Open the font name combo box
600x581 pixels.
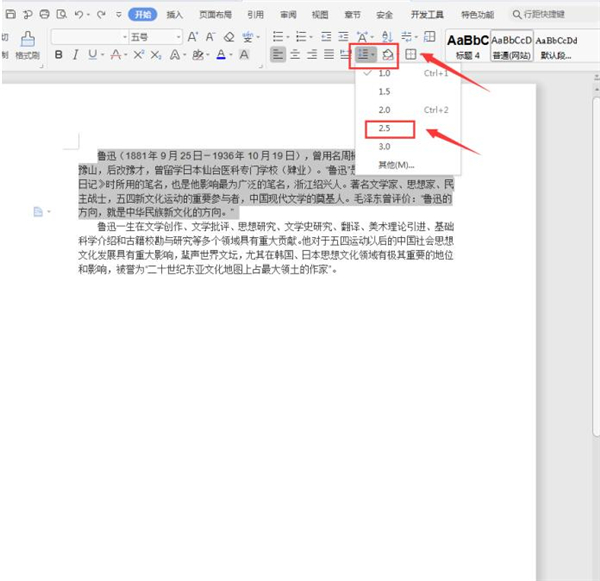(88, 36)
